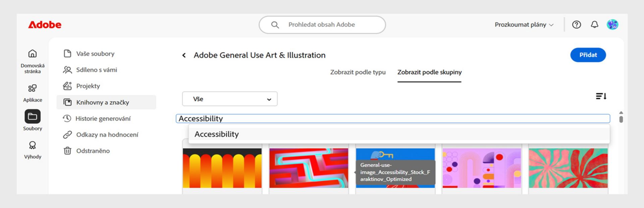
Task: Click the Knihovny a značky library icon
Action: click(67, 102)
